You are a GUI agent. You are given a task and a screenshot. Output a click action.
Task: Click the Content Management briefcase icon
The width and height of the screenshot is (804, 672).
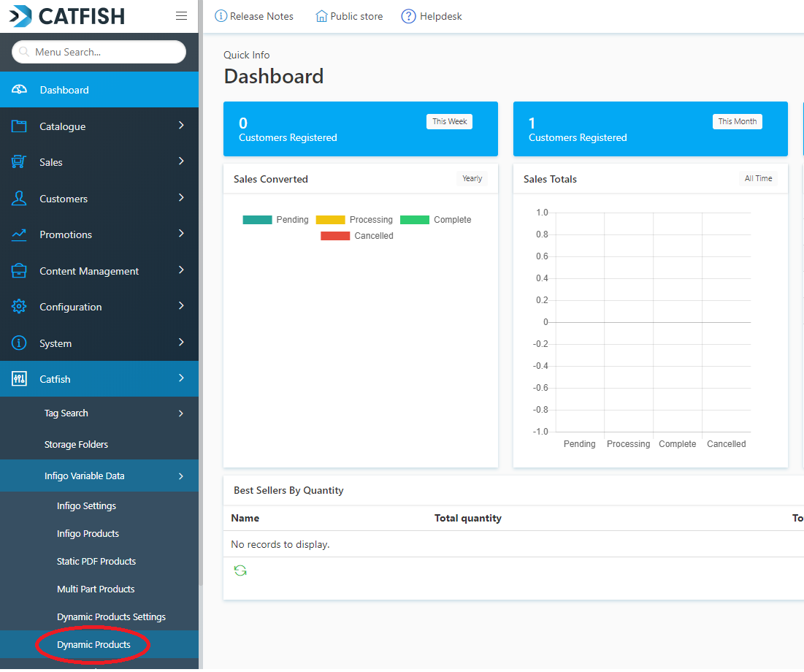(20, 271)
